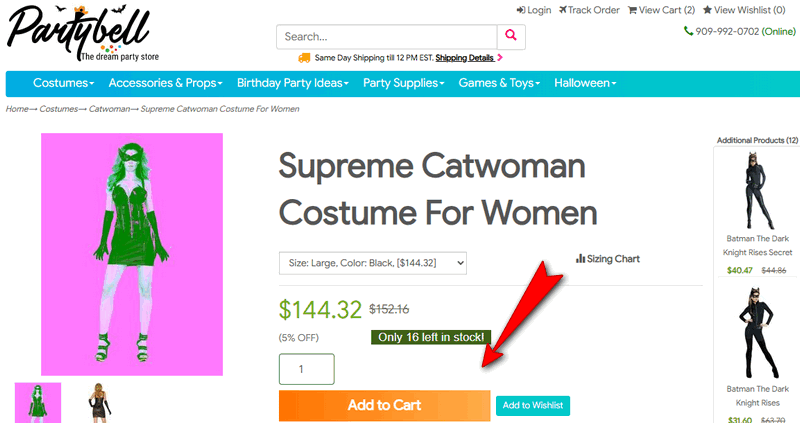
Task: Open the Sizing Chart bar icon link
Action: [607, 259]
